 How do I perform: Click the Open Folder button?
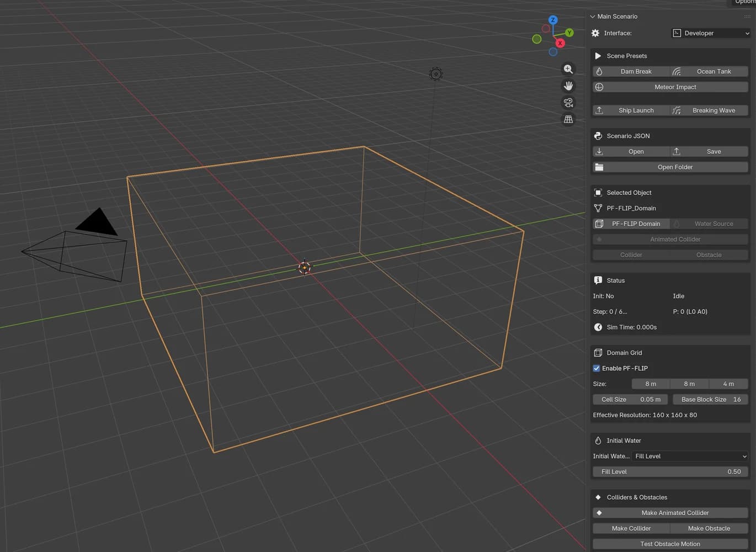[670, 167]
